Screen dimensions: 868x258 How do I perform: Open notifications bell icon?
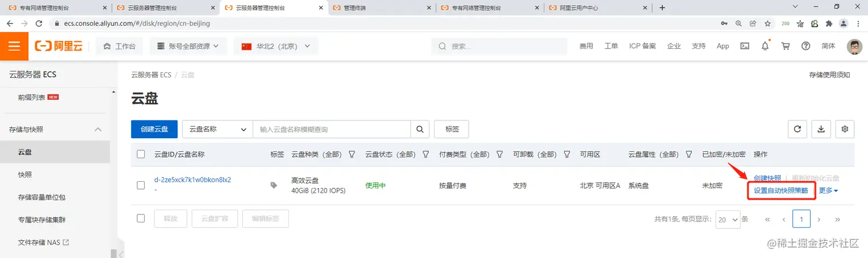[765, 46]
